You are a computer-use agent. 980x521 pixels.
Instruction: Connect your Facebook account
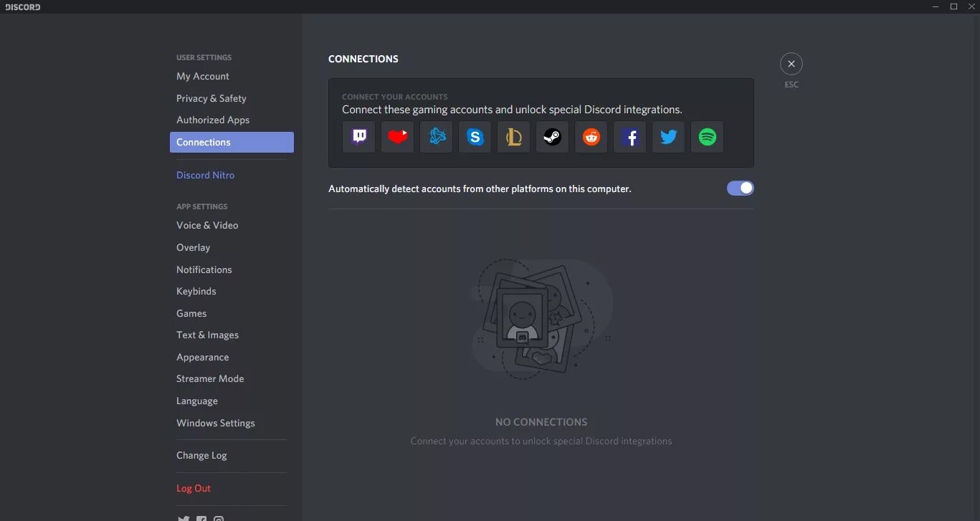[630, 137]
